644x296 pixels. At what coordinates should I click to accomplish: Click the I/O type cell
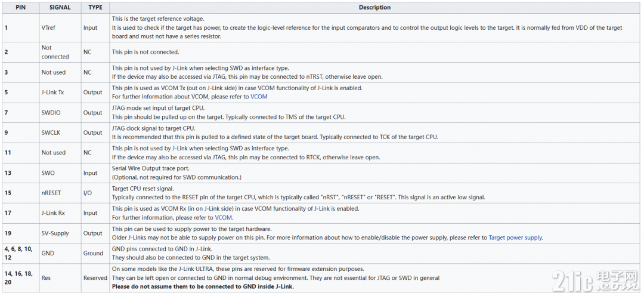95,193
